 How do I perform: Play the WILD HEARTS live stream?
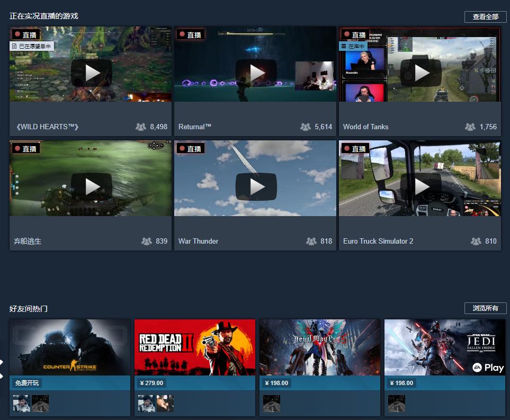pyautogui.click(x=92, y=73)
